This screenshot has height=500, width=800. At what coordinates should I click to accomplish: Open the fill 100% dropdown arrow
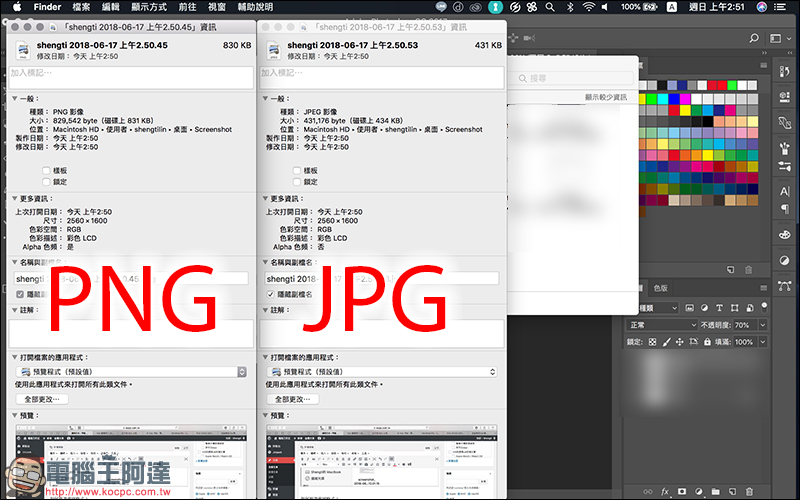coord(762,342)
